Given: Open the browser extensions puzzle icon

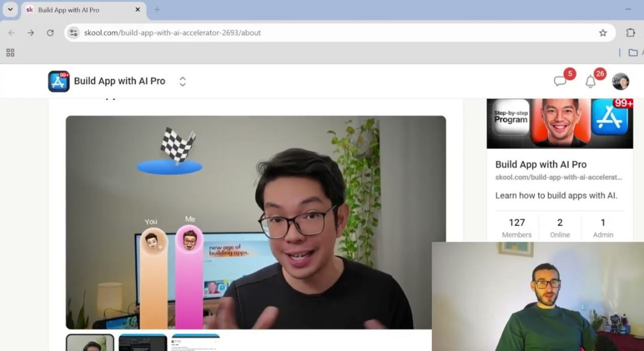Looking at the screenshot, I should coord(630,33).
